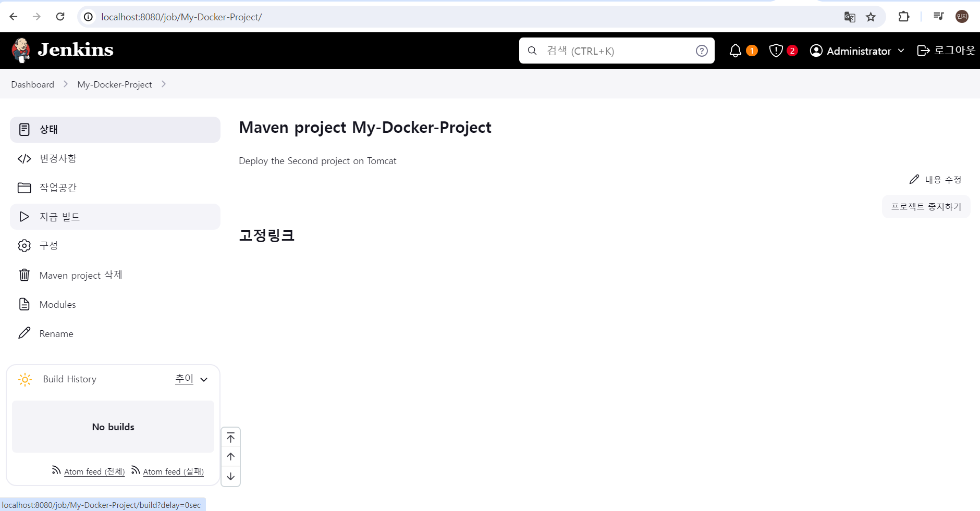This screenshot has width=980, height=511.
Task: Open 변경사항 changes page
Action: [x=115, y=158]
